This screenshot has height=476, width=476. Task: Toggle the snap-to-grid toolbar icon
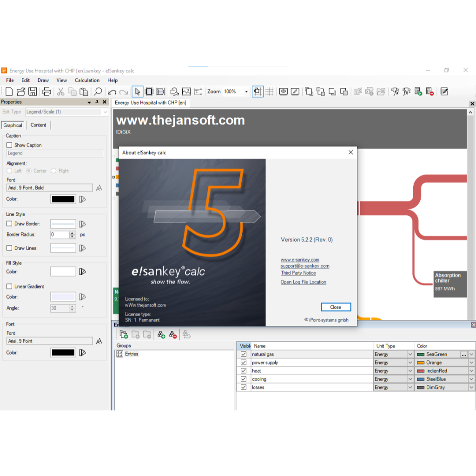258,92
